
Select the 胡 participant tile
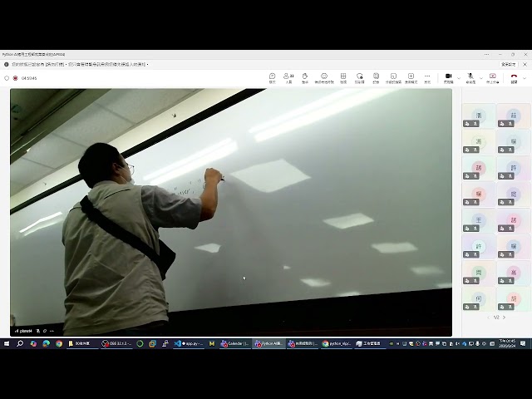tap(514, 299)
